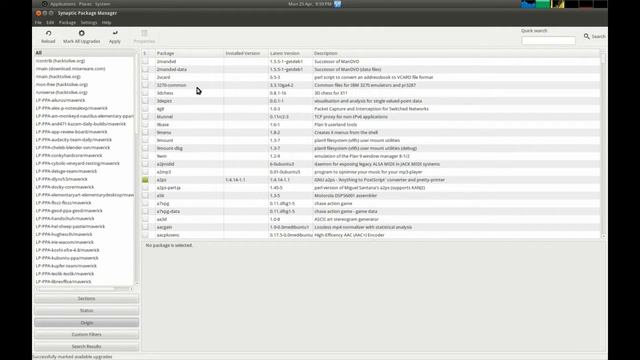
Task: Click the Search magnifier button
Action: pos(594,36)
